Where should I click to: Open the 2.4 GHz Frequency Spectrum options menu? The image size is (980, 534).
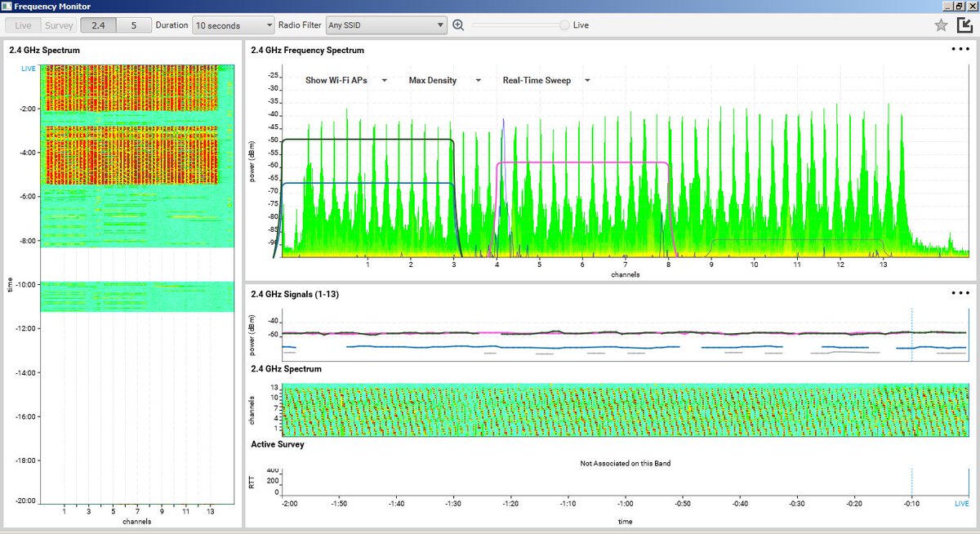click(960, 49)
